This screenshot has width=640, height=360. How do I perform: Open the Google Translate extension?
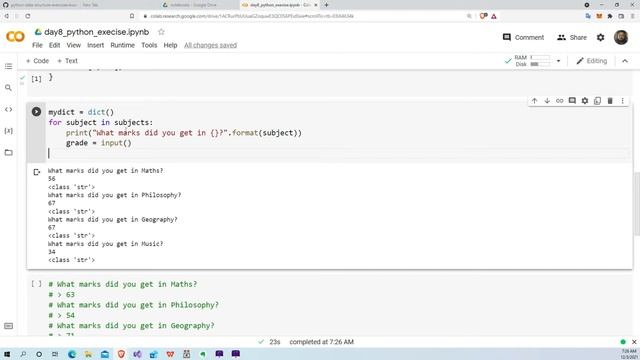pos(588,16)
